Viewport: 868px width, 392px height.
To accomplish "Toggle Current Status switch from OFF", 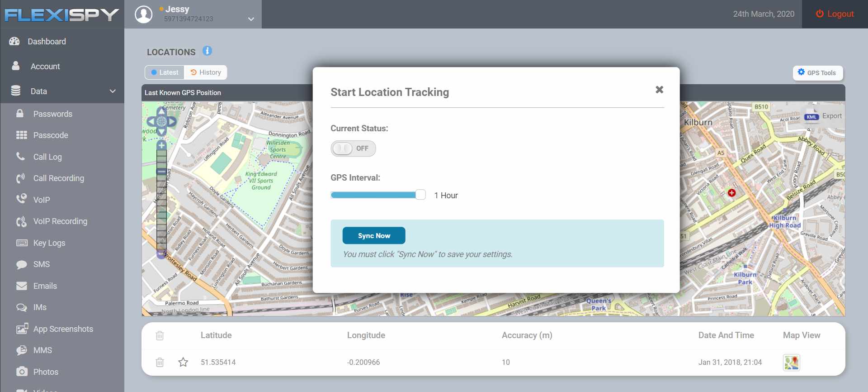I will 353,148.
